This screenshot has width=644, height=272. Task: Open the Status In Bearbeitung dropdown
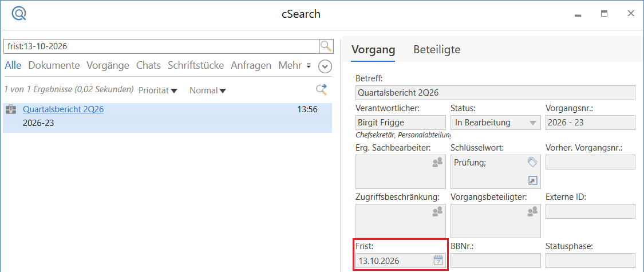(x=495, y=123)
